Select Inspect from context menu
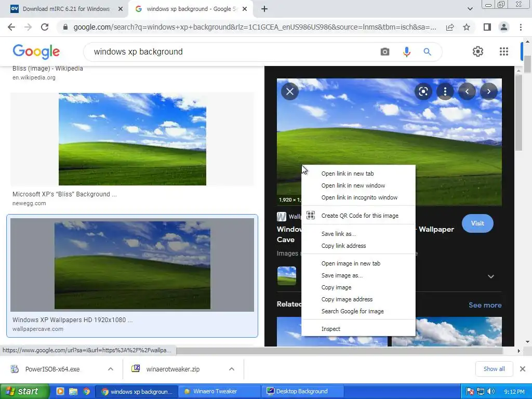Image resolution: width=532 pixels, height=399 pixels. 358,329
